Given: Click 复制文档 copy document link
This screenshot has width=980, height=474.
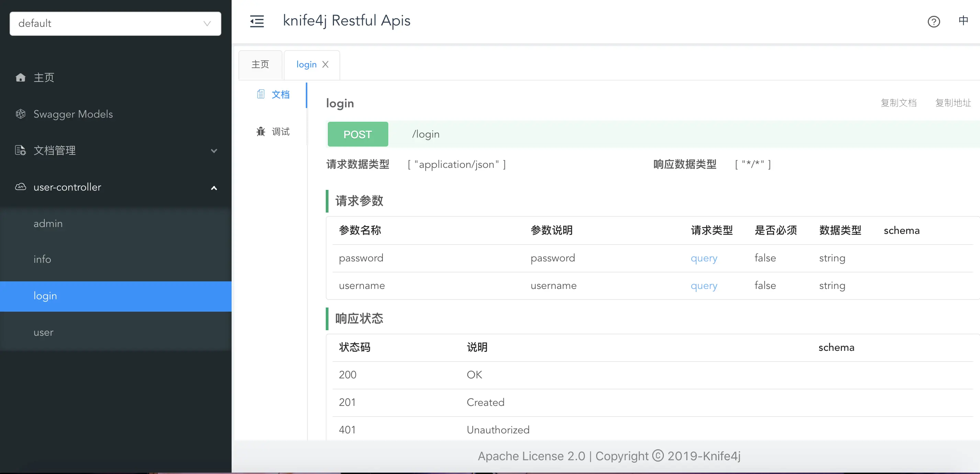Looking at the screenshot, I should coord(898,103).
